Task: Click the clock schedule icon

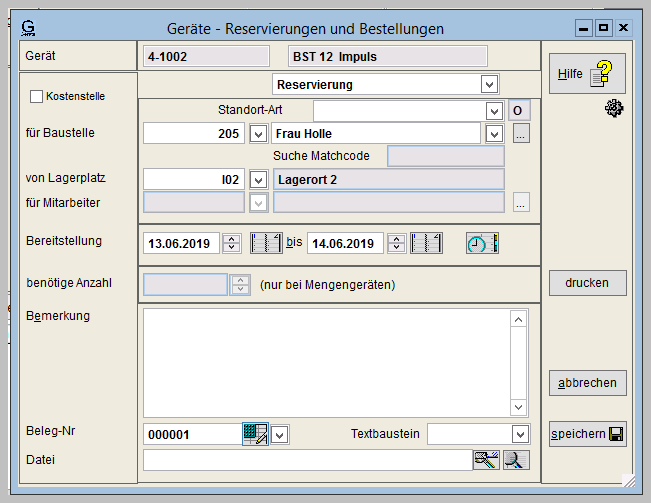Action: (482, 243)
